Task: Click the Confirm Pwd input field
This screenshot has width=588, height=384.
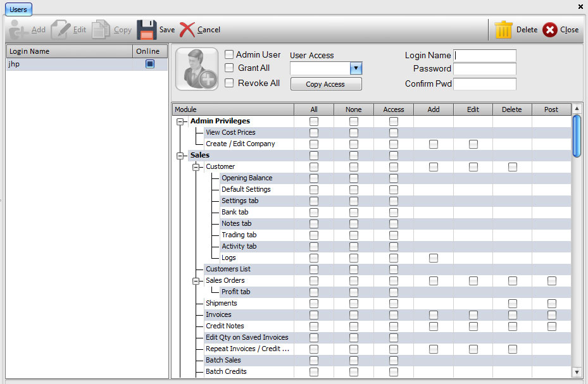Action: 484,84
